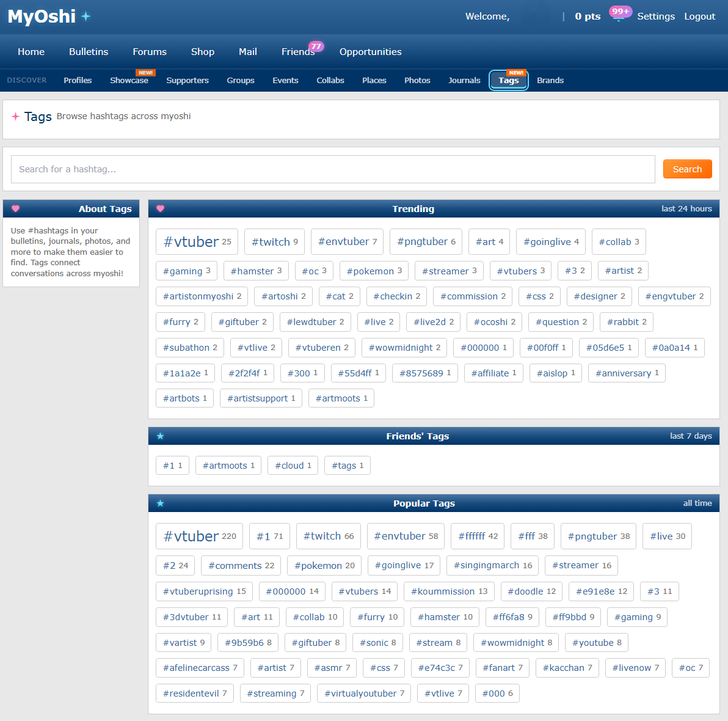Open trending tag #envtuber 7
The height and width of the screenshot is (721, 728).
[348, 241]
